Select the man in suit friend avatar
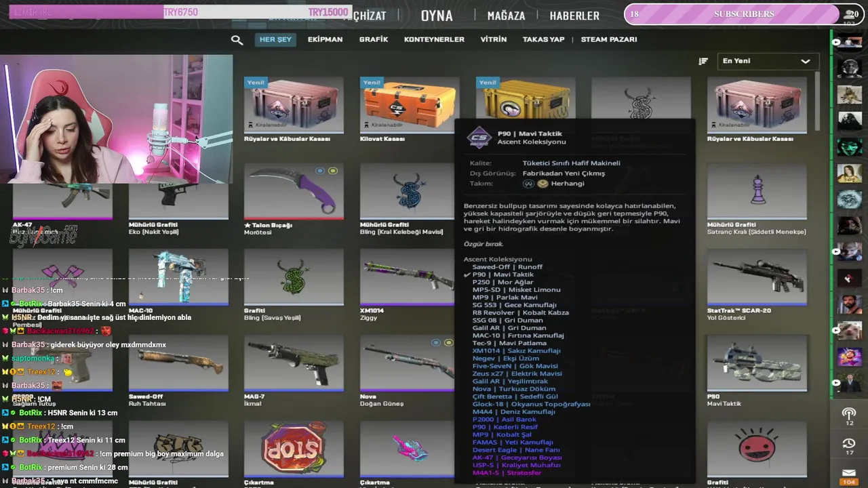Image resolution: width=868 pixels, height=488 pixels. [x=849, y=382]
